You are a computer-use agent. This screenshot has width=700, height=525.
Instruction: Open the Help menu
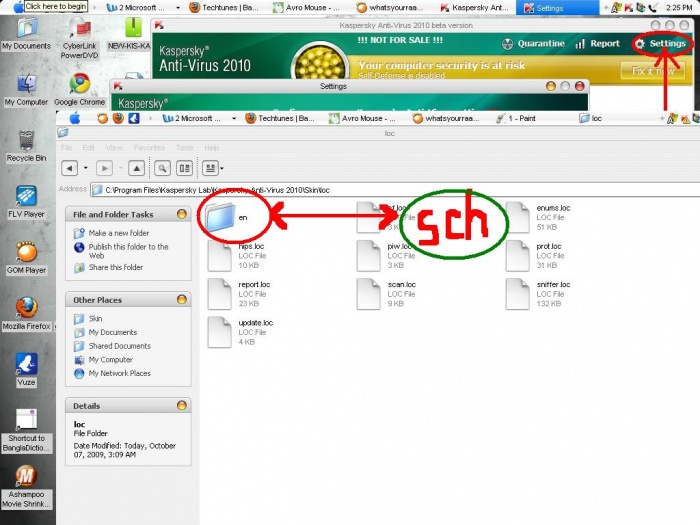[212, 148]
